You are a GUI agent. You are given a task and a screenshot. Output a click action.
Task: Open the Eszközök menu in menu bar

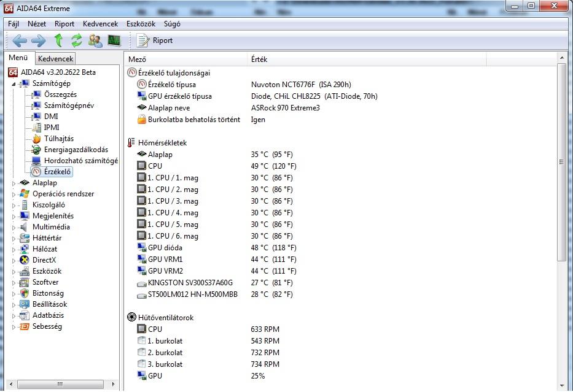coord(141,24)
